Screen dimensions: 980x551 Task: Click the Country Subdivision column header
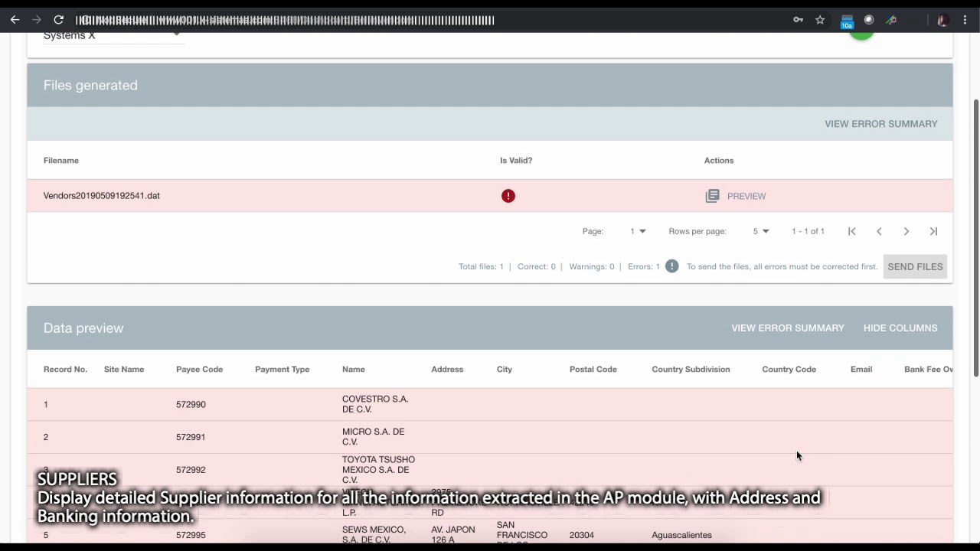tap(691, 370)
